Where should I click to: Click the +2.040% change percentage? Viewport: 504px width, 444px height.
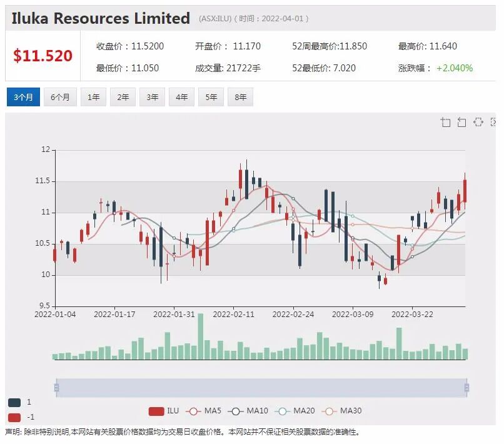point(455,68)
